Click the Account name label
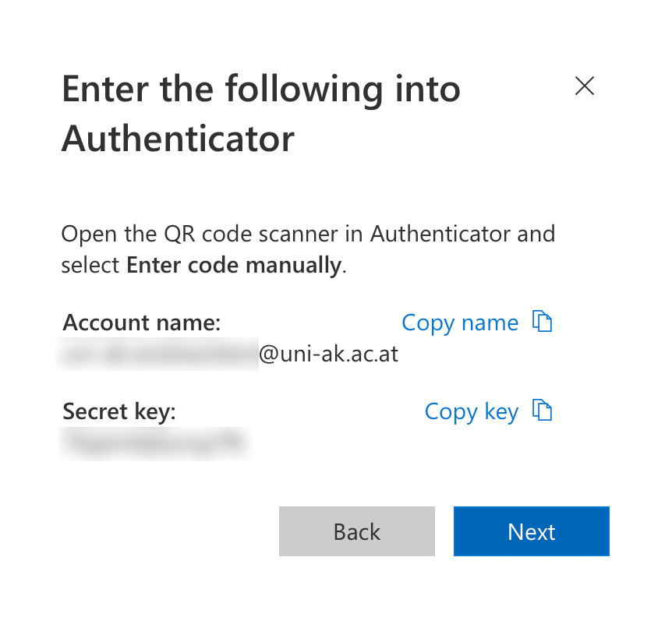The height and width of the screenshot is (617, 672). tap(142, 323)
